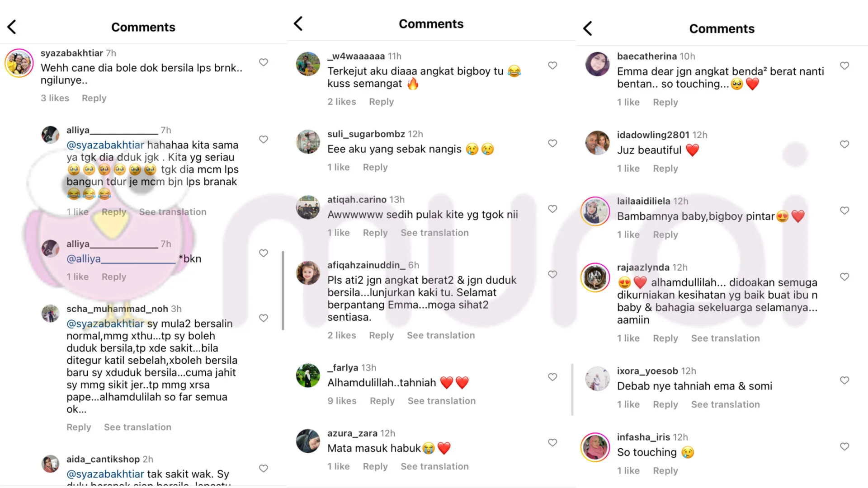Heart the _farlya Alhamdulillah comment
Image resolution: width=868 pixels, height=488 pixels.
(552, 377)
